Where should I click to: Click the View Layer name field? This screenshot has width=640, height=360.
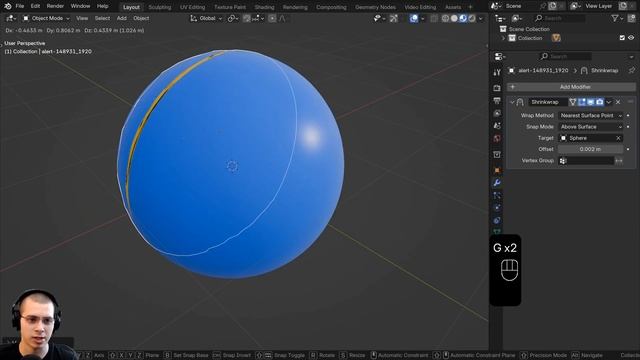[600, 6]
